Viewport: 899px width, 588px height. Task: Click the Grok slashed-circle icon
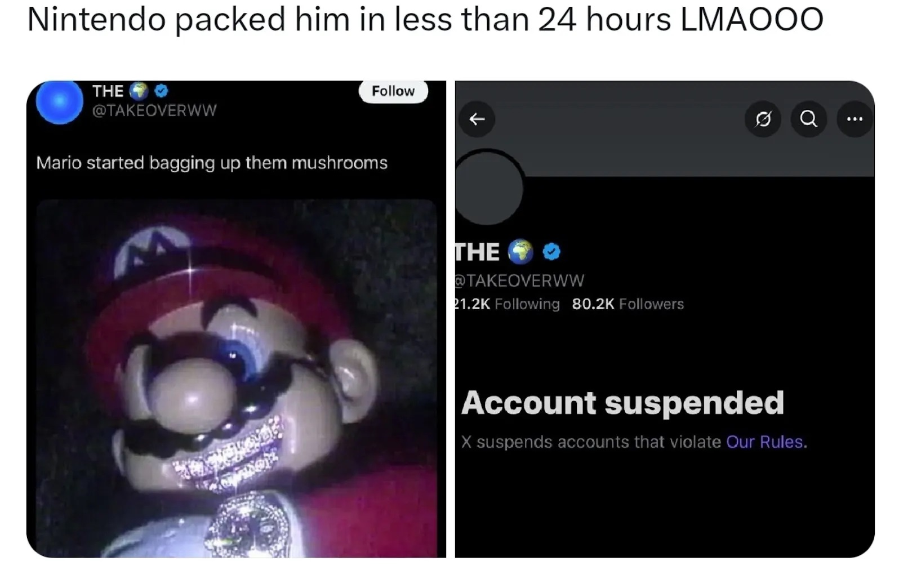[x=763, y=119]
